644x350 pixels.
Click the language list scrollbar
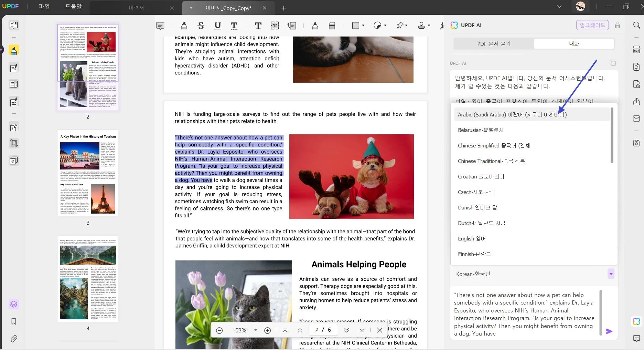point(612,135)
